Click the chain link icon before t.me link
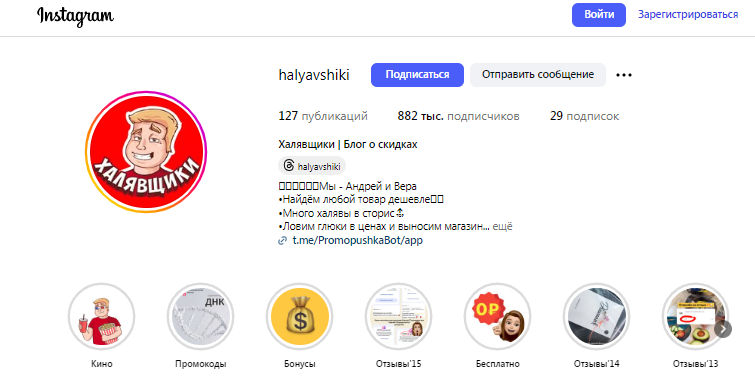 click(x=283, y=240)
